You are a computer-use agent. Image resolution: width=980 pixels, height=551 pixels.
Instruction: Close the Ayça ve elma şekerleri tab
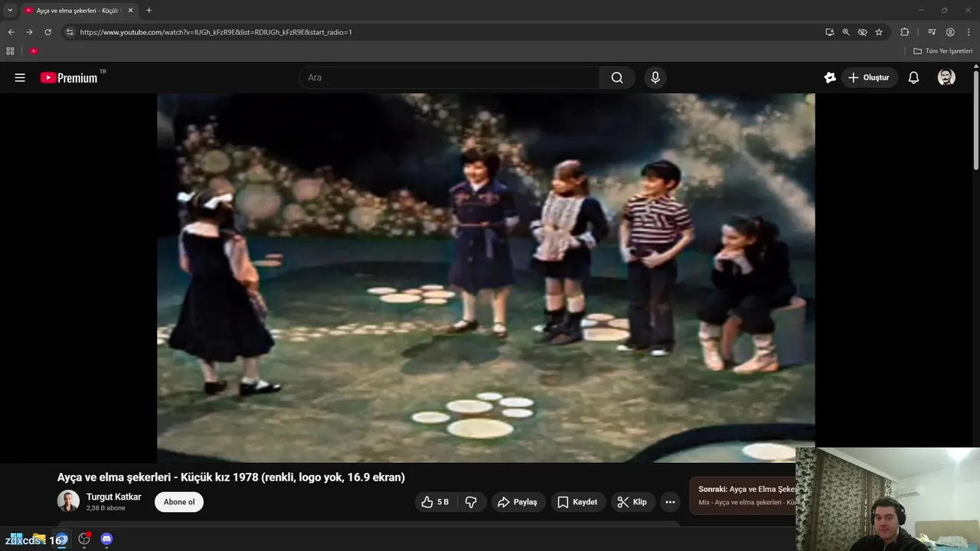(x=130, y=10)
